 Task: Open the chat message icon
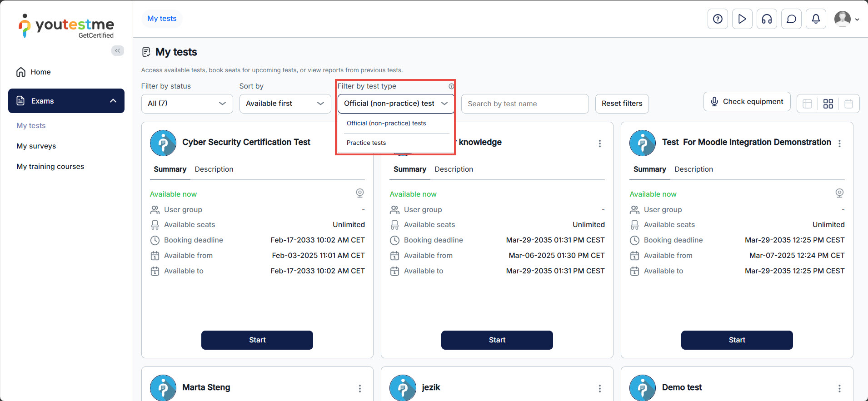coord(791,19)
